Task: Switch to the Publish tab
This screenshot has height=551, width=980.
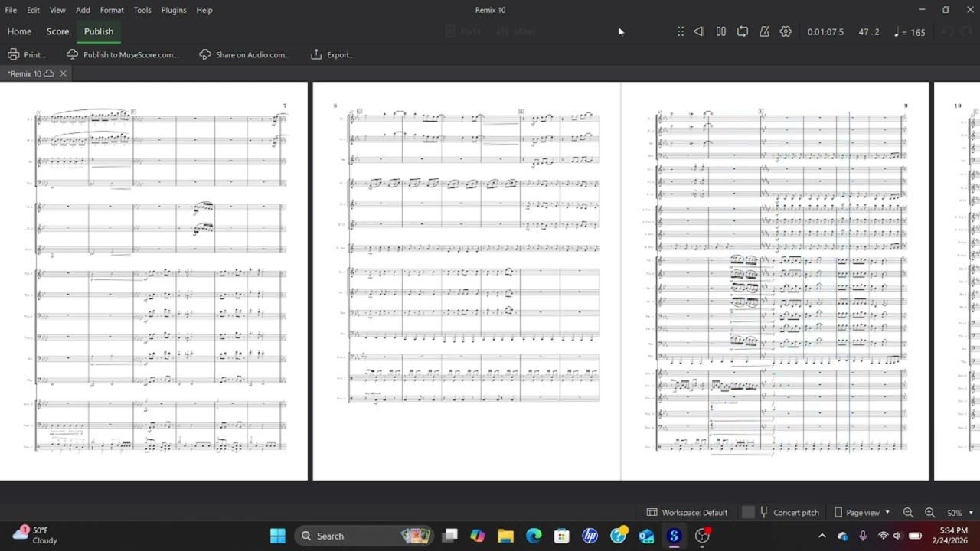Action: 99,31
